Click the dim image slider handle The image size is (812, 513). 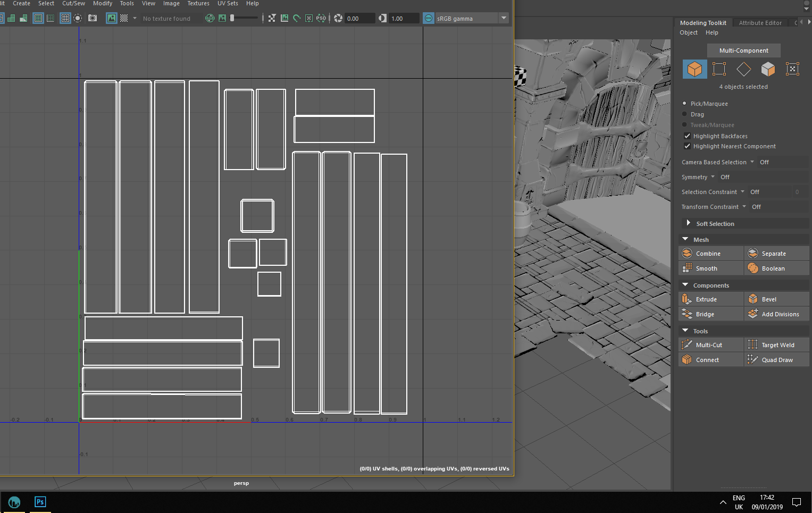(232, 18)
